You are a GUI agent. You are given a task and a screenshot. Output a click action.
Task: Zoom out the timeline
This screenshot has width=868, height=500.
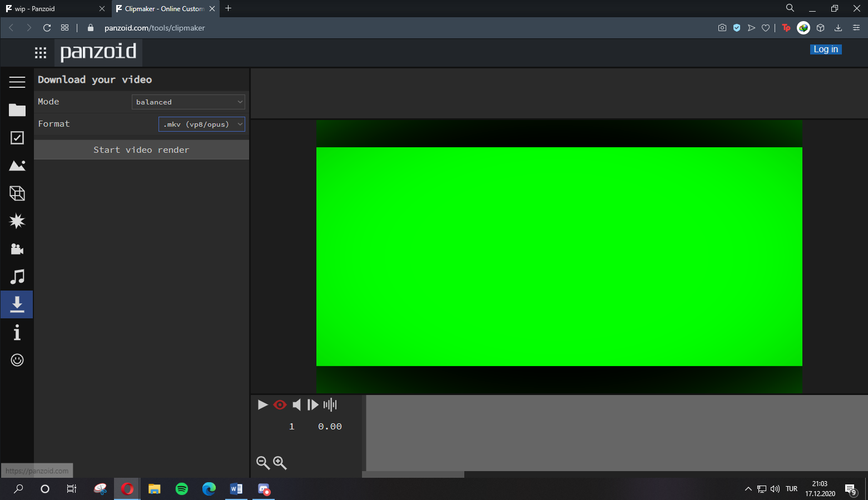click(263, 463)
